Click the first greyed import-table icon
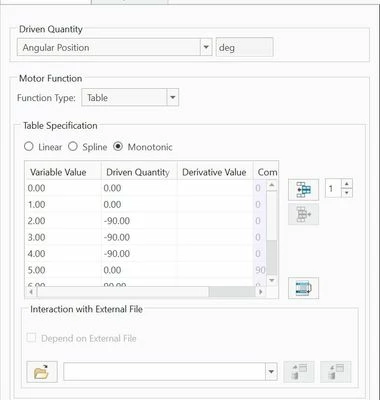The height and width of the screenshot is (400, 380). pos(299,372)
